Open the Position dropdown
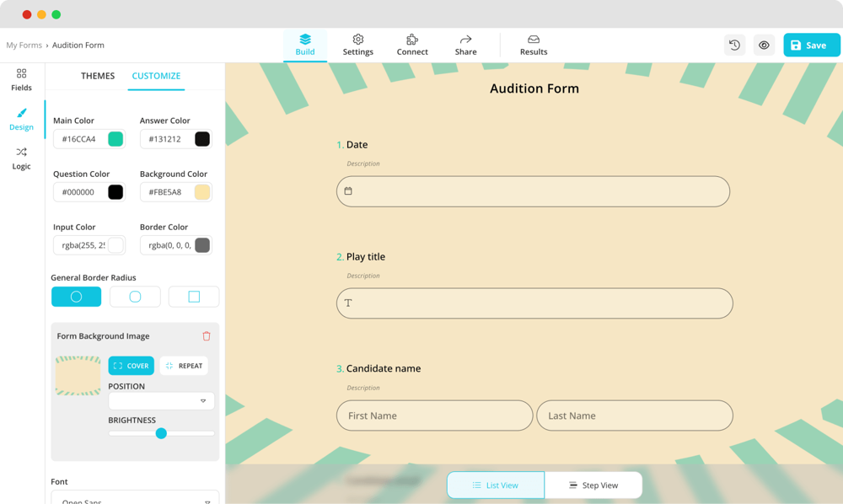 coord(161,401)
